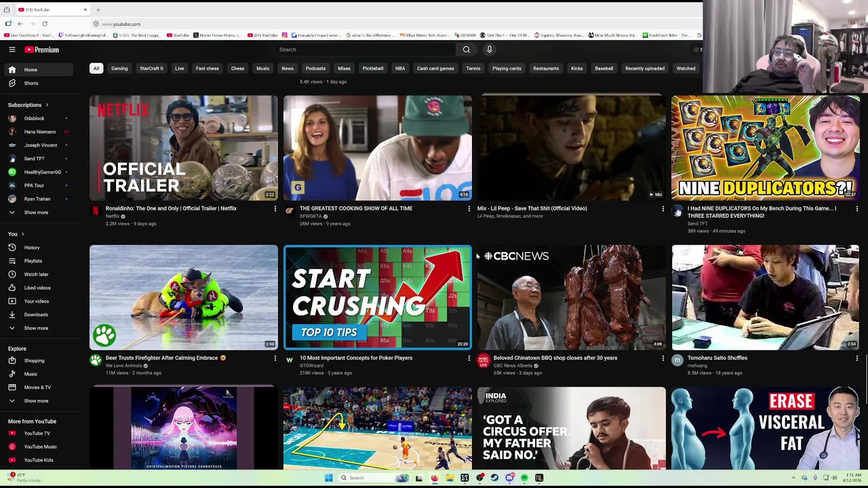Select the Pickleball filter chip

point(372,68)
